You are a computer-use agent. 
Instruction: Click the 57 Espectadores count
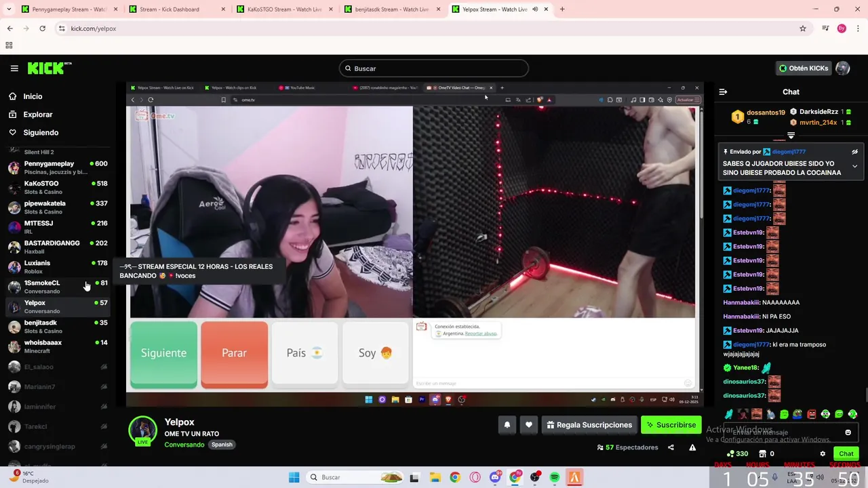627,447
